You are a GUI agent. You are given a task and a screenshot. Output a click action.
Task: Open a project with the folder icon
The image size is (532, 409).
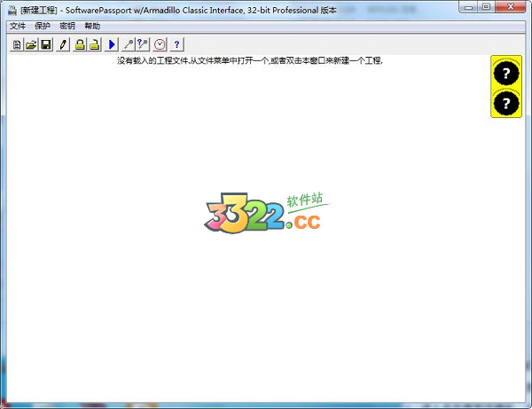pos(31,44)
